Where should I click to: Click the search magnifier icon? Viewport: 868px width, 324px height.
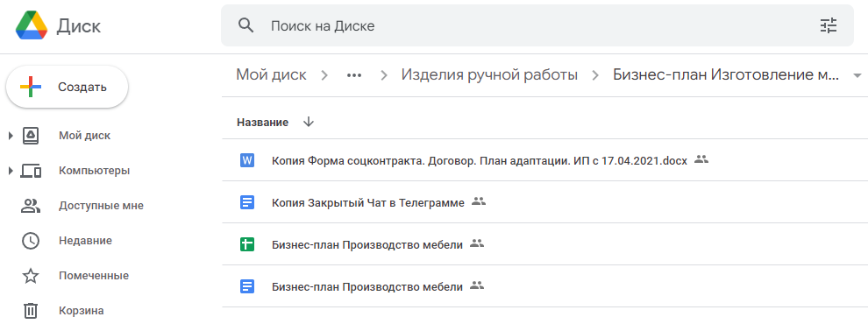pos(245,25)
